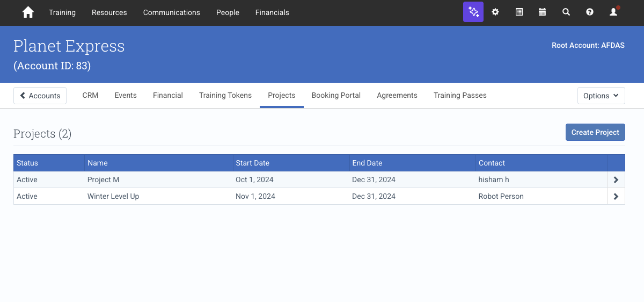Click contact hisham h
Viewport: 644px width, 302px height.
[x=494, y=179]
